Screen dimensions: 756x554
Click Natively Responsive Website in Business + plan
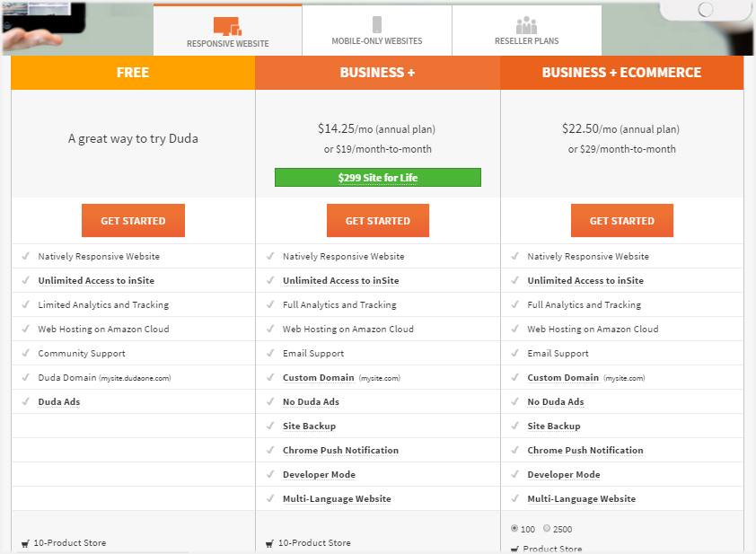pyautogui.click(x=343, y=257)
